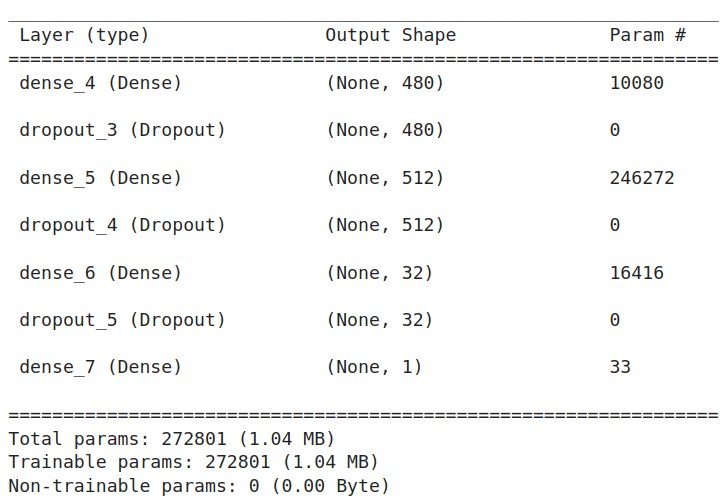Click the (None, 1) output shape
Screen dimensions: 725x503
(x=374, y=367)
